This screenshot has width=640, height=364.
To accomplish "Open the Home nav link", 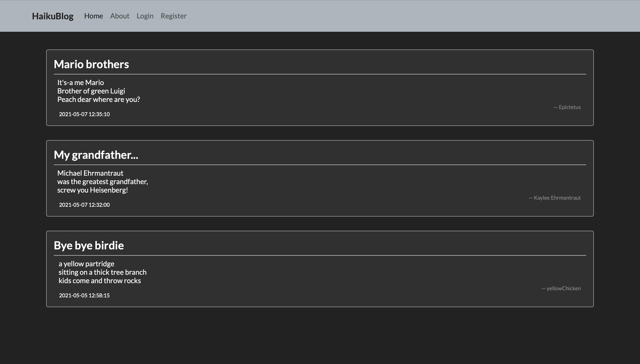I will point(93,16).
